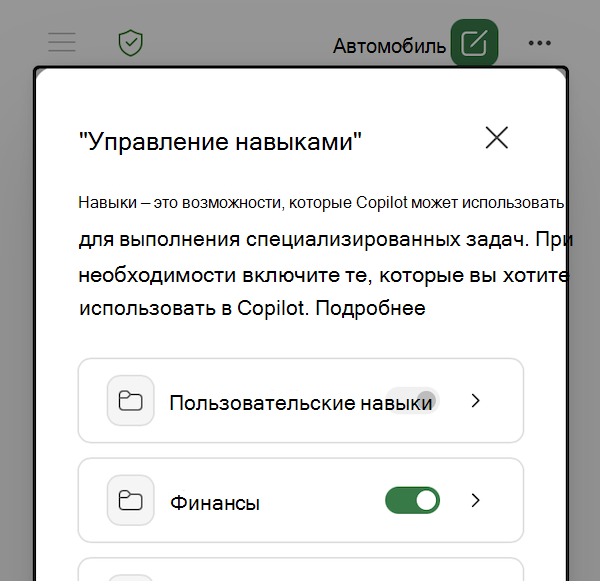Image resolution: width=600 pixels, height=581 pixels.
Task: Click the green shield checkmark icon
Action: 130,43
